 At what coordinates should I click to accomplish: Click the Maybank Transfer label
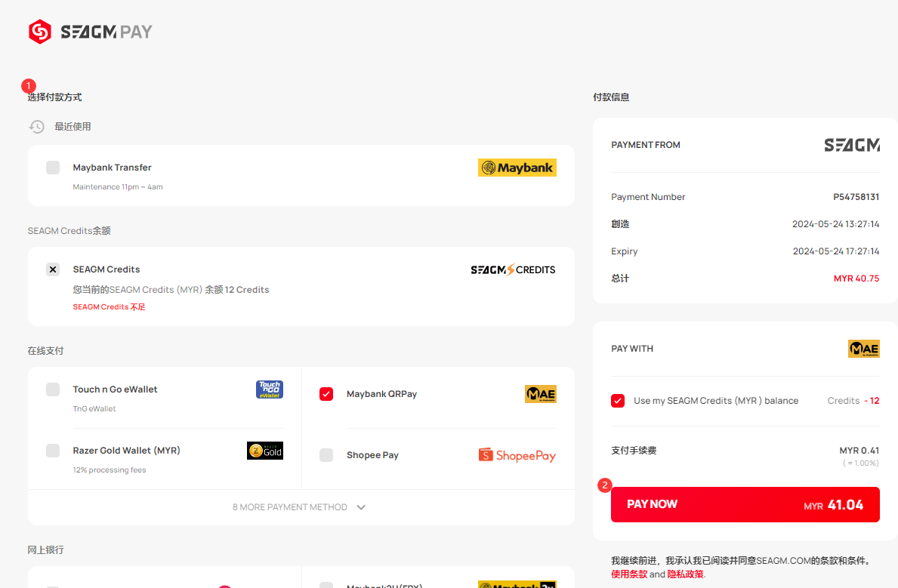tap(113, 167)
